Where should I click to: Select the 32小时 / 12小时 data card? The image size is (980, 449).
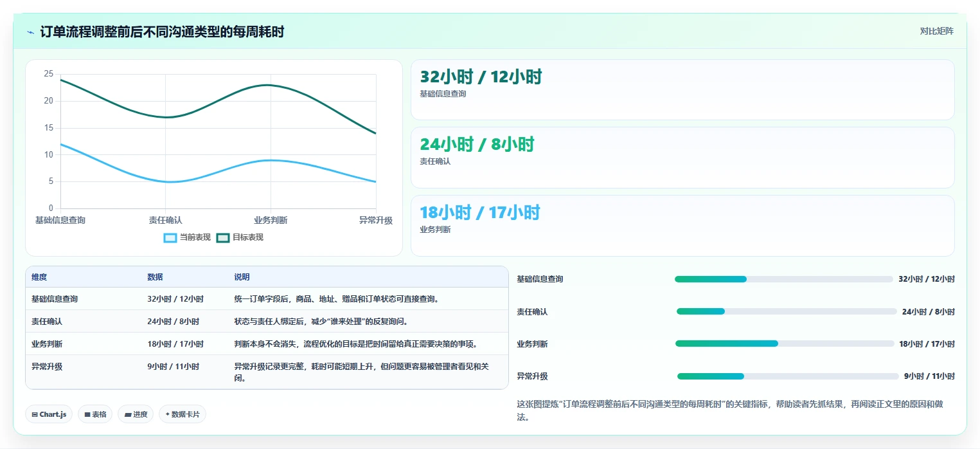[682, 90]
